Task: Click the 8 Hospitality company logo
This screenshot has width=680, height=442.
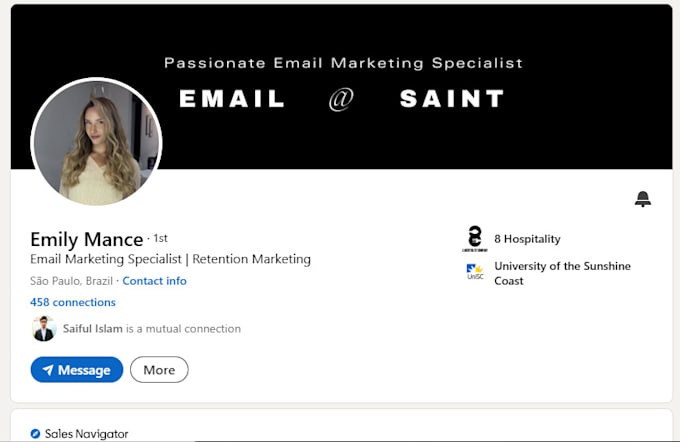Action: click(x=475, y=239)
